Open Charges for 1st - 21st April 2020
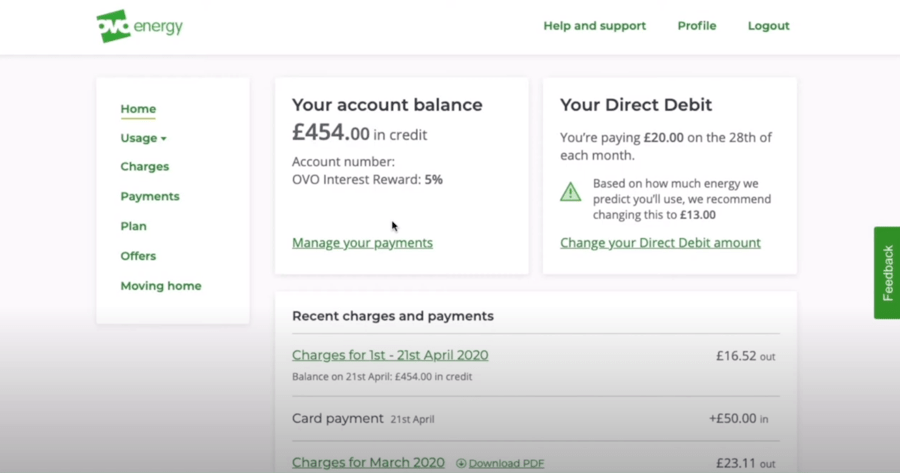This screenshot has height=473, width=900. [390, 355]
